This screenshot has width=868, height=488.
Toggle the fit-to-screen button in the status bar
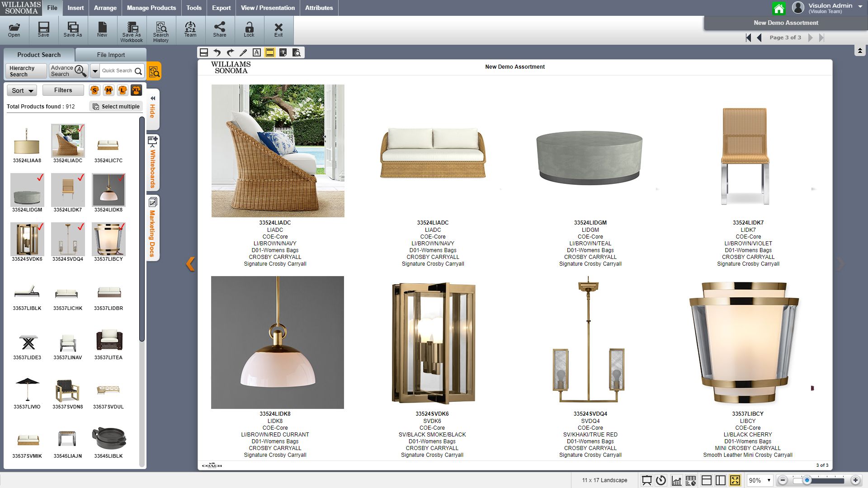coord(735,480)
